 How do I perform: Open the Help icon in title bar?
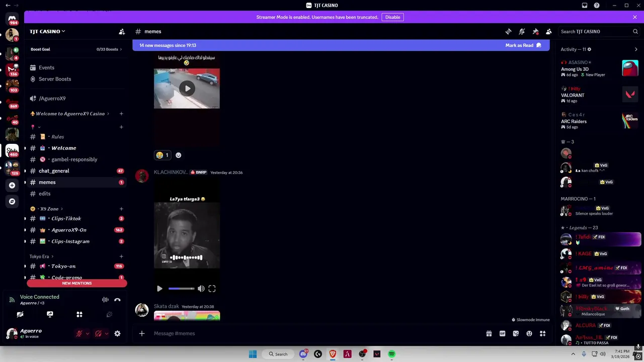(x=597, y=5)
